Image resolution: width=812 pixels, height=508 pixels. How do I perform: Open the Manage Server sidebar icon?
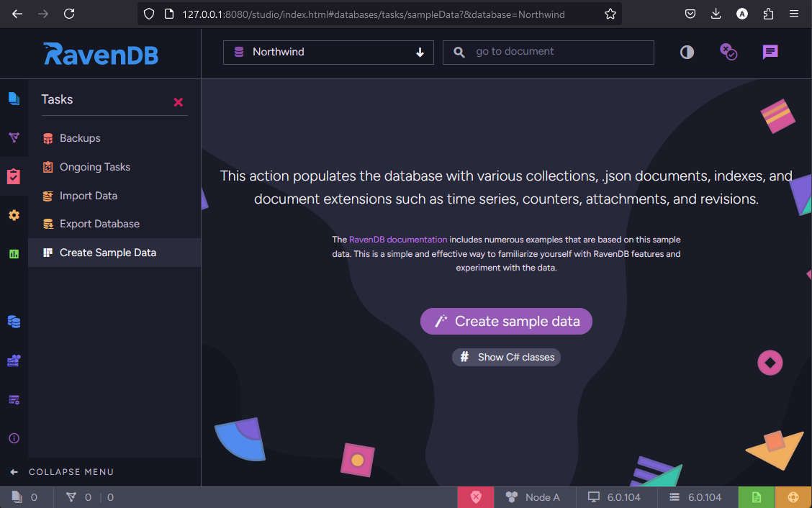(x=14, y=360)
